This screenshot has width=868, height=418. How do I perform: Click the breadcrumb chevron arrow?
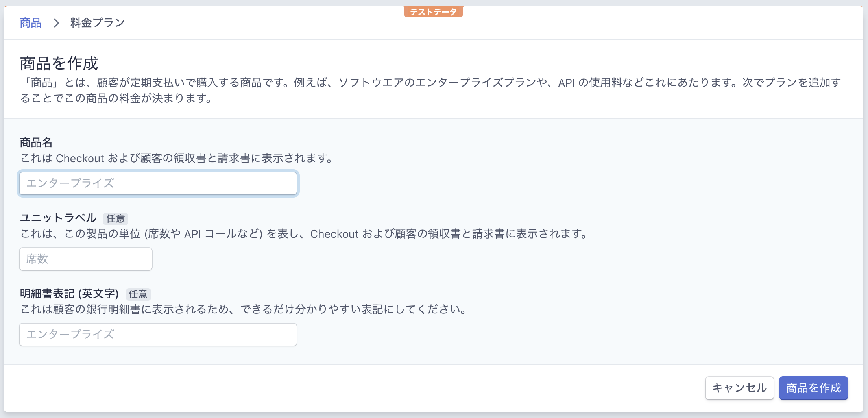pyautogui.click(x=57, y=23)
